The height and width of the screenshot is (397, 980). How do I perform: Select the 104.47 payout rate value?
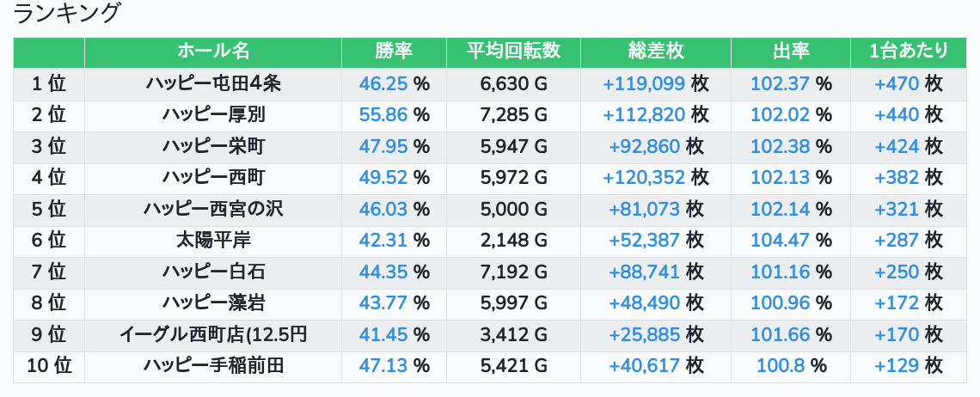coord(780,240)
